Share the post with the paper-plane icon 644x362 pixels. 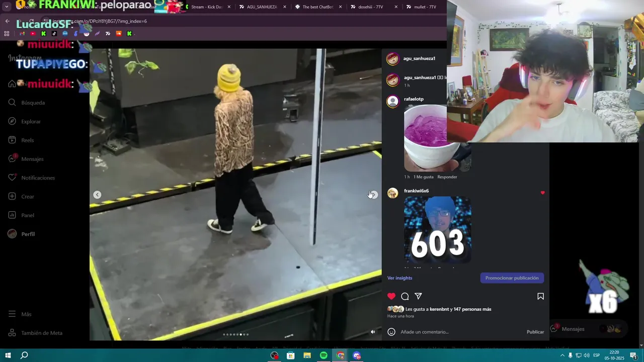418,296
